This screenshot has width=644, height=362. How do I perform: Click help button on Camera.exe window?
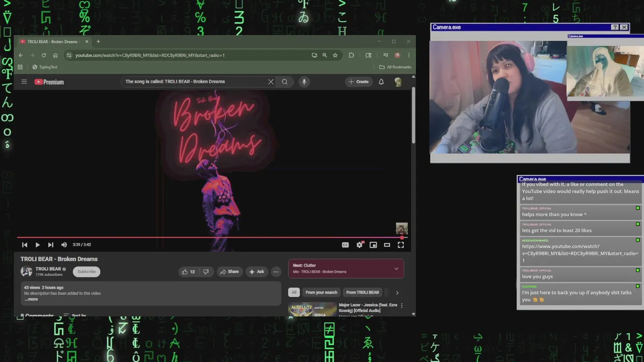pyautogui.click(x=615, y=27)
